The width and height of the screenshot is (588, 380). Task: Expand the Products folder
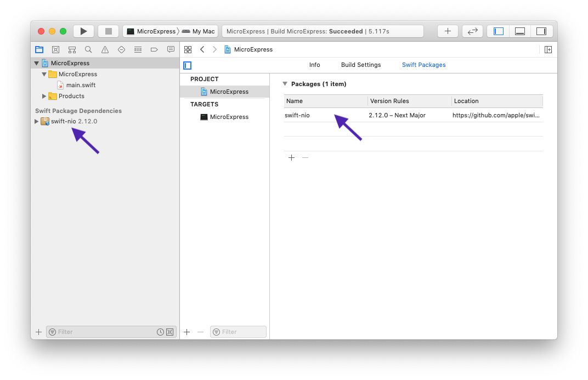click(44, 97)
